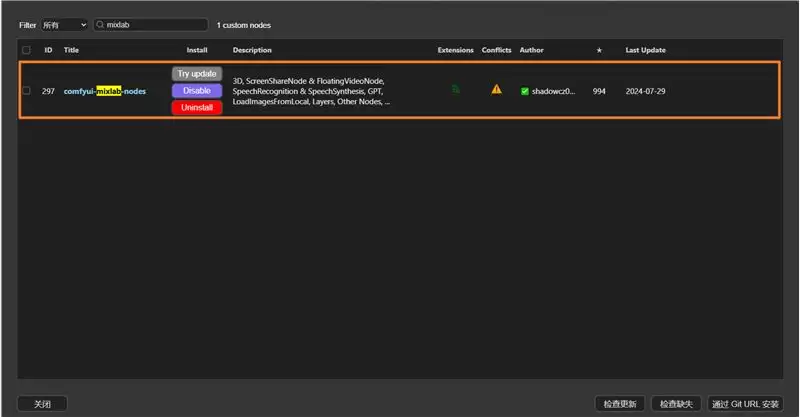Click the red Uninstall button
Viewport: 800px width, 417px height.
click(197, 107)
